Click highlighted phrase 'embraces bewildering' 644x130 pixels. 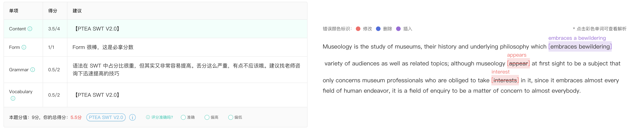tap(580, 47)
